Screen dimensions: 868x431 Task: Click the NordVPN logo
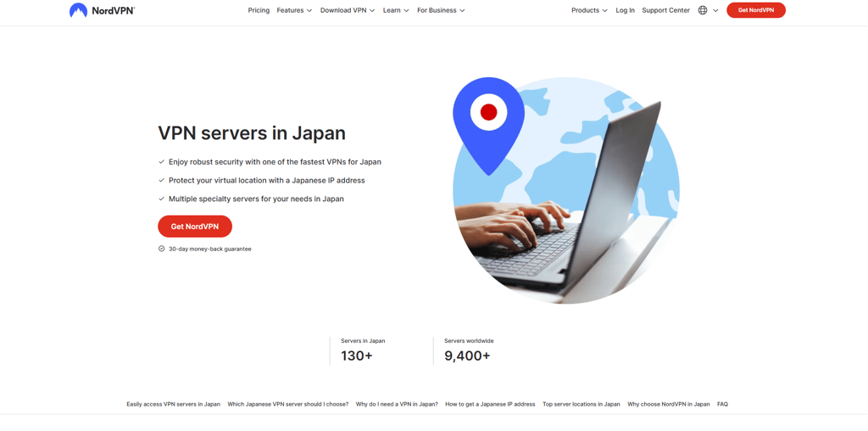coord(102,10)
